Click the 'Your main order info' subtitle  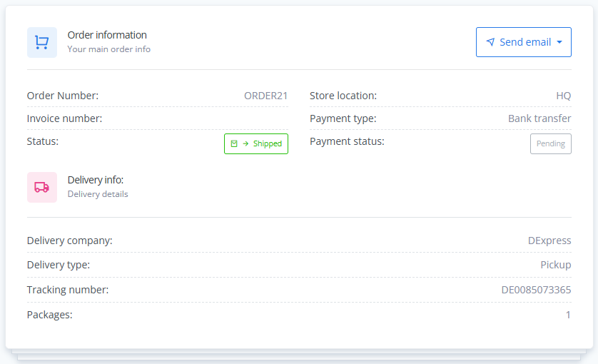tap(109, 49)
